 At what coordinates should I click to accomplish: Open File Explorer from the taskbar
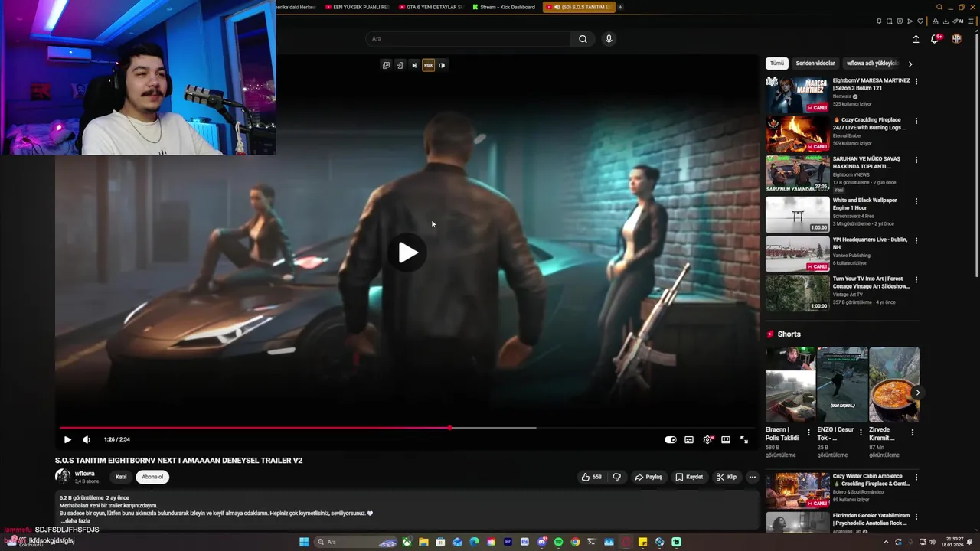pos(423,542)
